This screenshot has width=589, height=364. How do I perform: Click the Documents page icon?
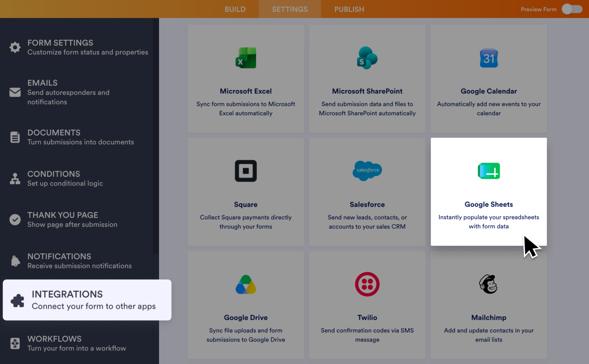[x=15, y=137]
